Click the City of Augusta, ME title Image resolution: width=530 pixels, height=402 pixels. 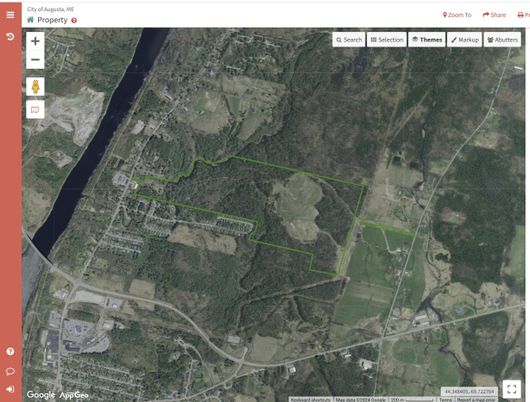pos(50,9)
